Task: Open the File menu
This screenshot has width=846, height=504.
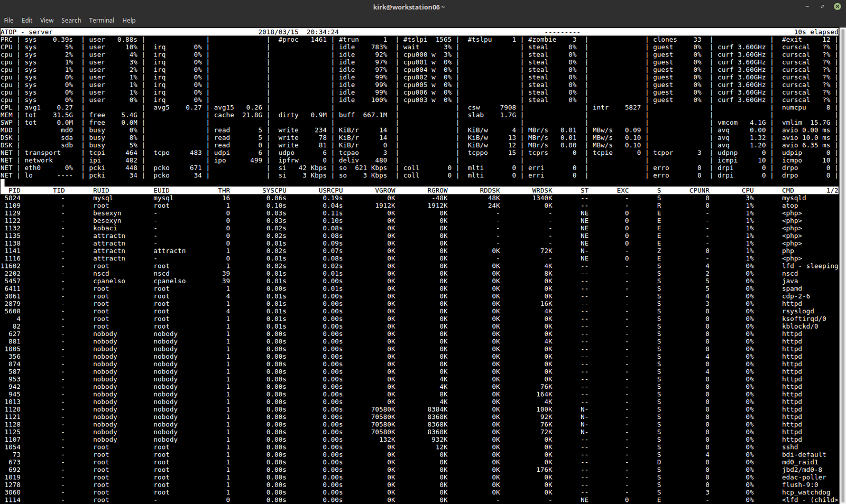Action: 8,20
